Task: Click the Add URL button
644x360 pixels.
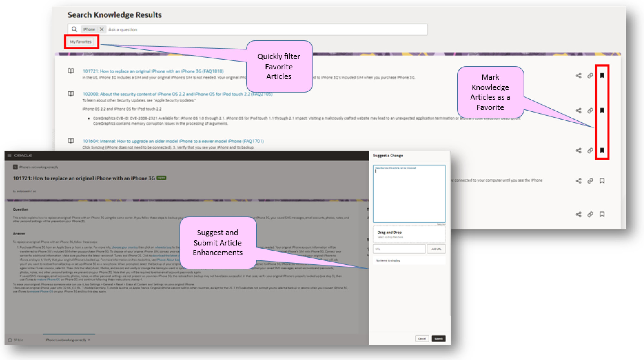Action: 436,249
